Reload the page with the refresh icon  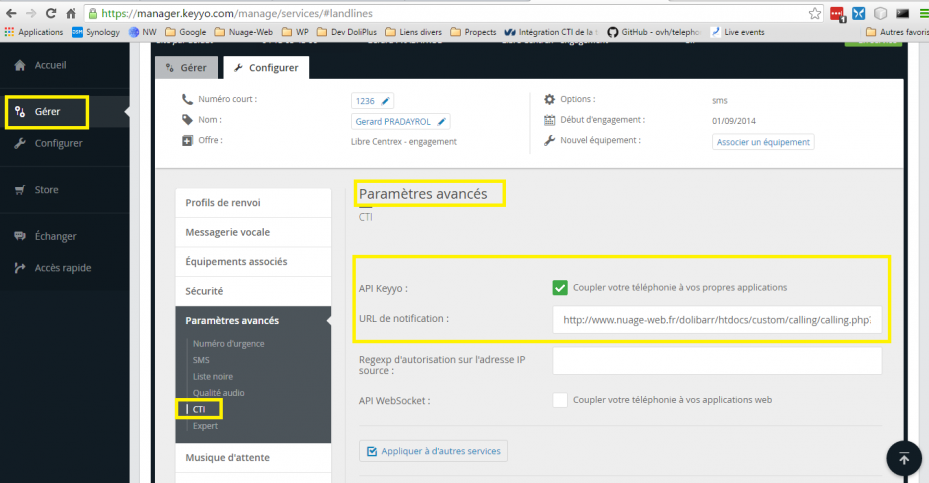(x=51, y=13)
